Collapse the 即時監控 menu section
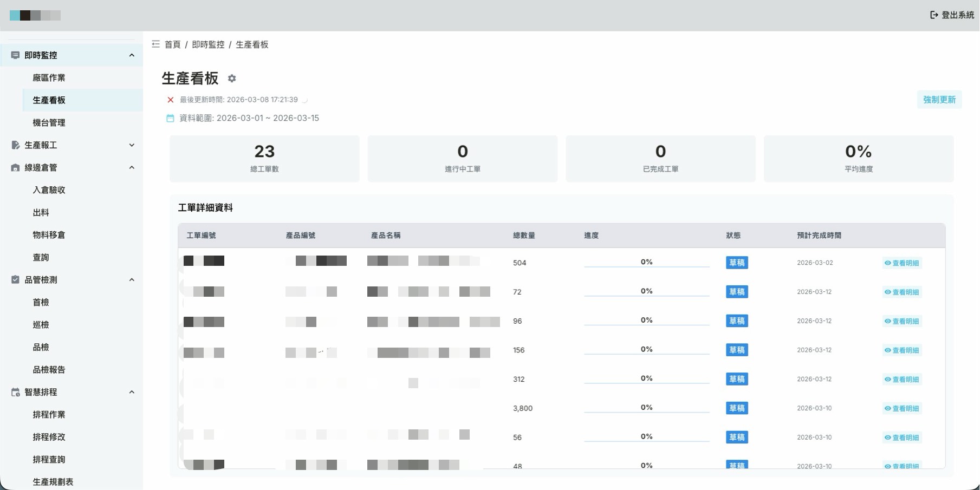The width and height of the screenshot is (980, 490). (x=132, y=55)
